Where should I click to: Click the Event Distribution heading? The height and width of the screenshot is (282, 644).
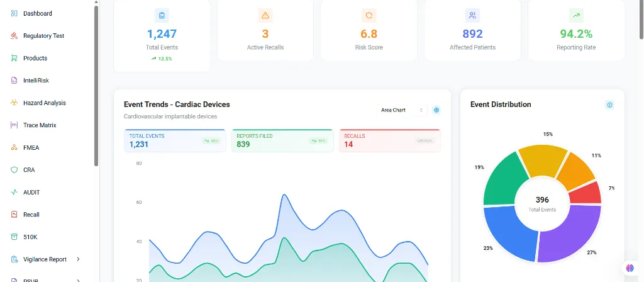click(x=501, y=104)
